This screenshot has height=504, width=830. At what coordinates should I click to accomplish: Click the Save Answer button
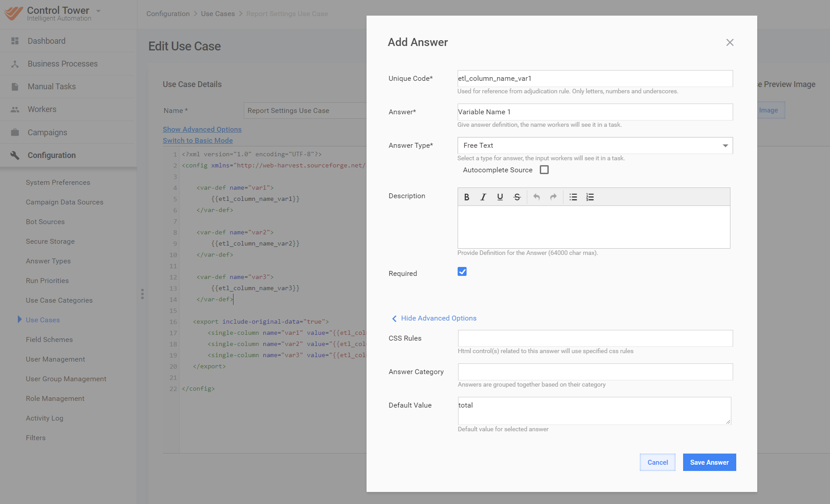(709, 462)
